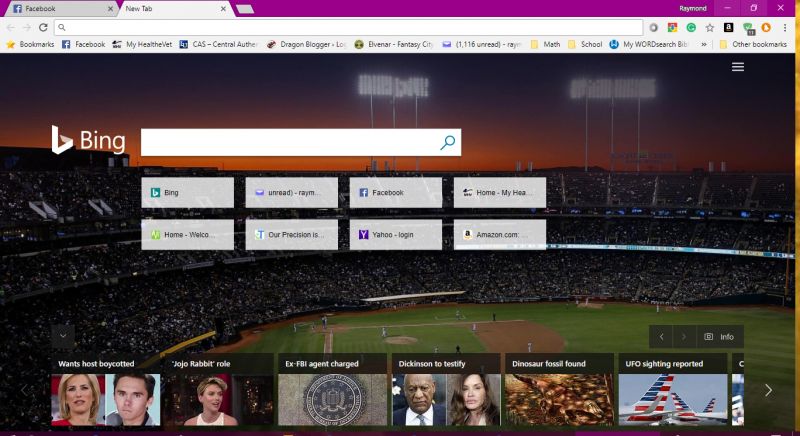
Task: Open the Dickinson to testify news card
Action: pos(446,390)
